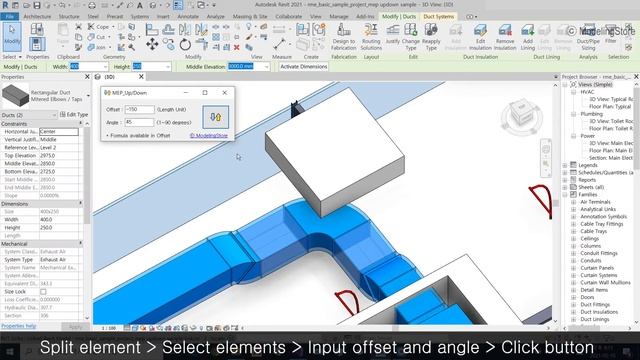Select the Curtain Panels family category
The width and height of the screenshot is (640, 360).
pos(597,268)
